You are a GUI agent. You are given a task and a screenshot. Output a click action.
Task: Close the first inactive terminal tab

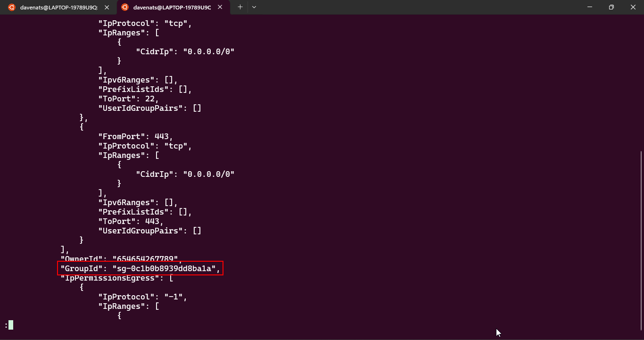click(107, 7)
